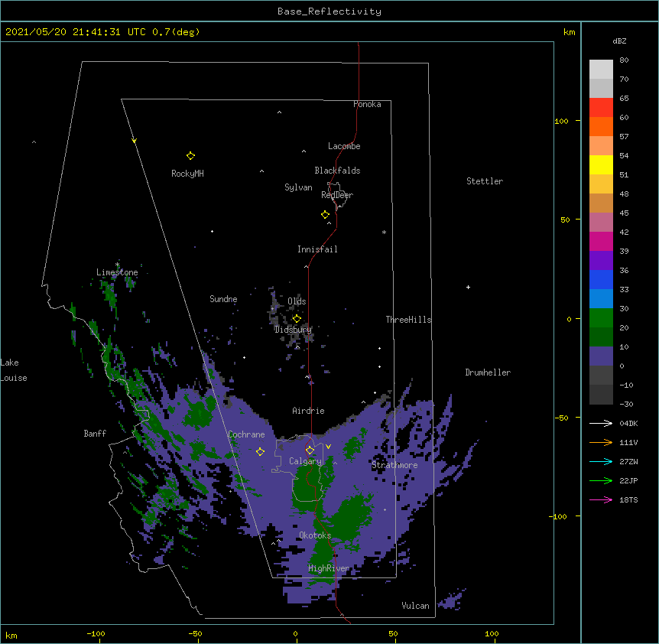Click the white plus marker south of Stettler
Screen dimensions: 659x644
click(468, 287)
